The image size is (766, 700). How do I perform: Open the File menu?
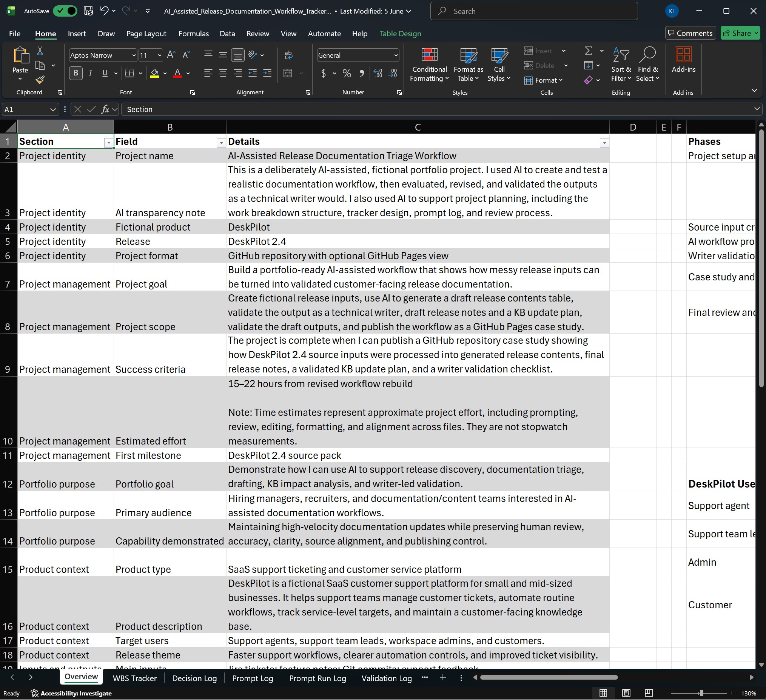click(15, 34)
